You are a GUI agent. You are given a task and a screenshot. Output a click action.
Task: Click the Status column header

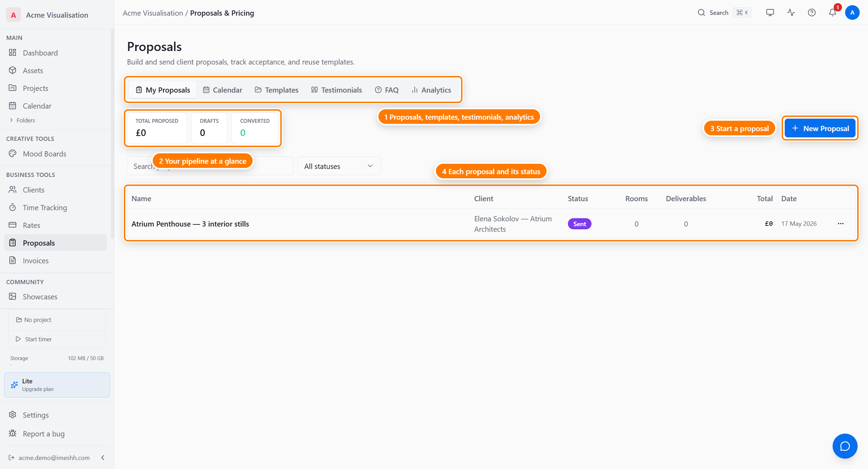tap(578, 198)
